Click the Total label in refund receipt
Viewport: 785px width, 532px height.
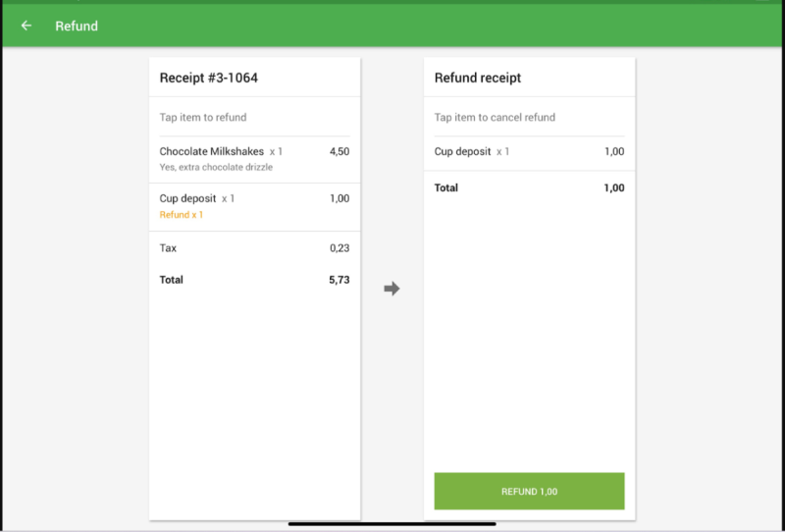click(x=446, y=187)
